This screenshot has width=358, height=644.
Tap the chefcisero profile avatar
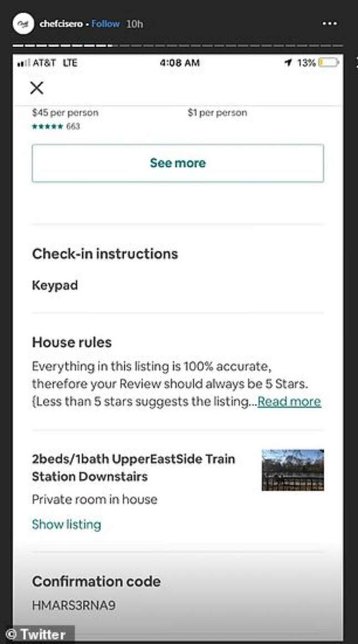pyautogui.click(x=23, y=24)
